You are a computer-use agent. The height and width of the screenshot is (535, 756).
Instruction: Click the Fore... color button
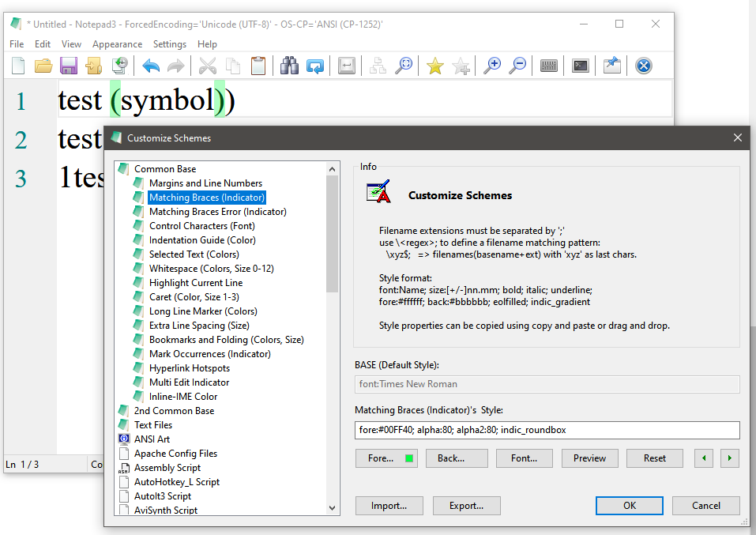point(386,458)
